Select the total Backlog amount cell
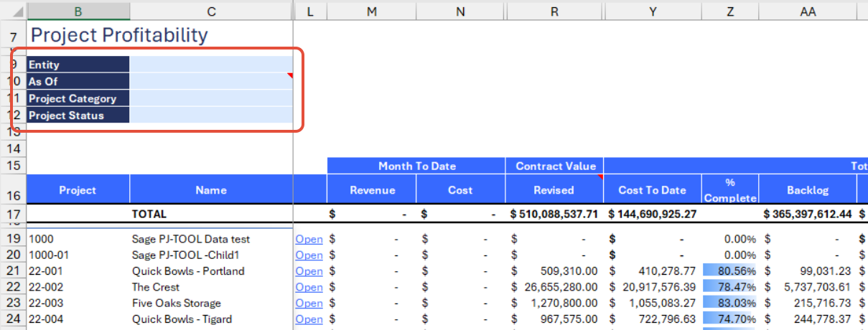 (808, 214)
